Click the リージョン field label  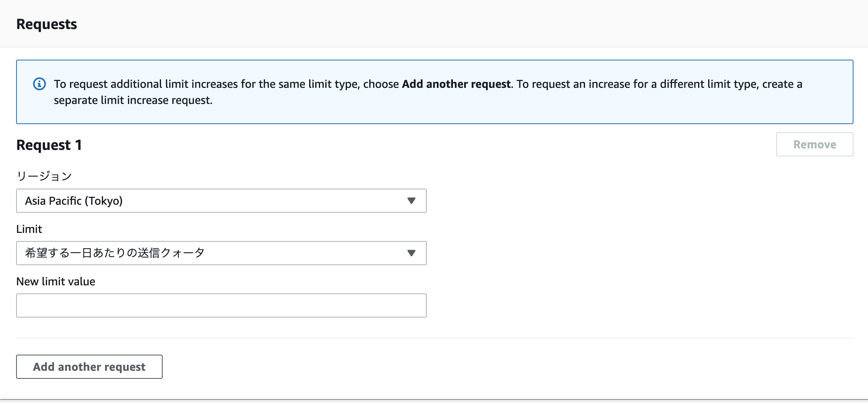[x=44, y=176]
